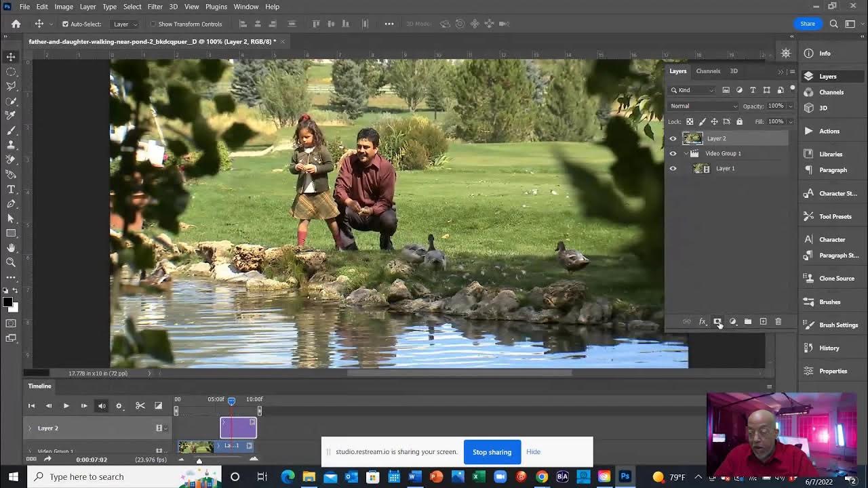Click the blue playhead marker in timeline
Screen dimensions: 868x488
pyautogui.click(x=231, y=401)
